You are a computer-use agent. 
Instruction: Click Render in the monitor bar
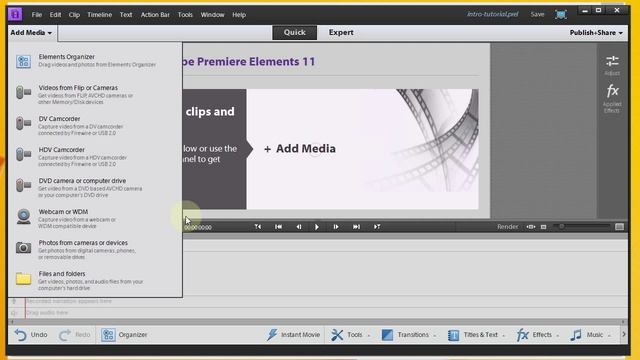click(507, 227)
